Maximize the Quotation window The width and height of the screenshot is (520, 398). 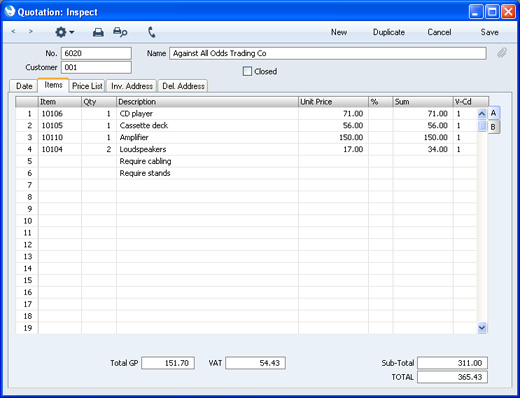[492, 12]
